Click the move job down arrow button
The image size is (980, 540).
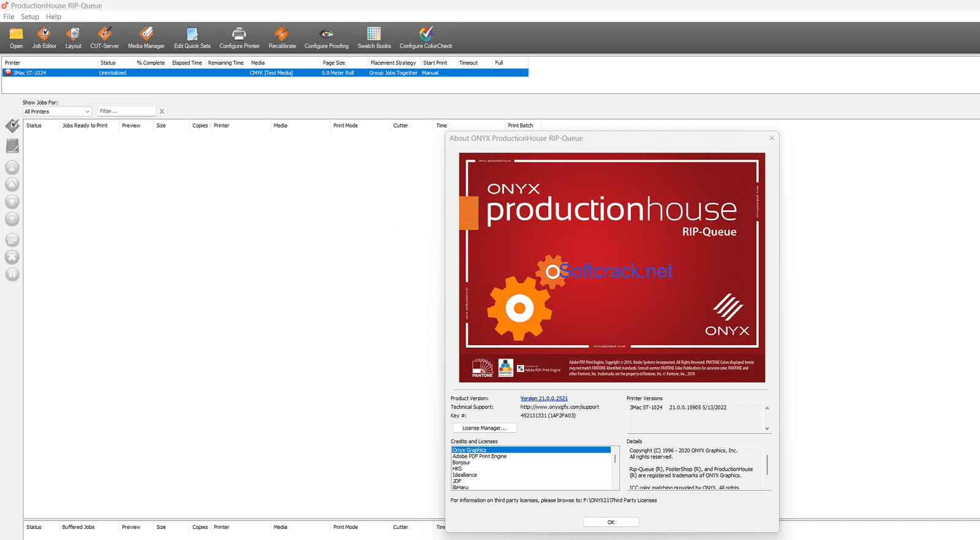(x=12, y=202)
